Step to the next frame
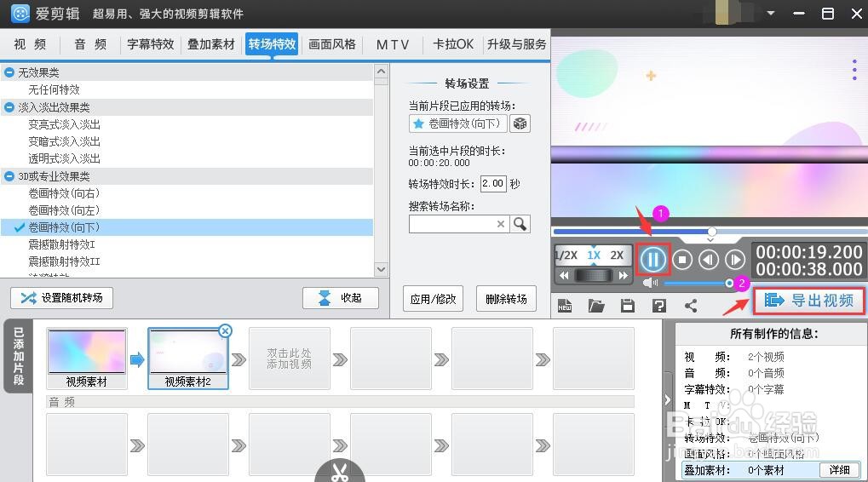This screenshot has width=868, height=482. coord(735,259)
